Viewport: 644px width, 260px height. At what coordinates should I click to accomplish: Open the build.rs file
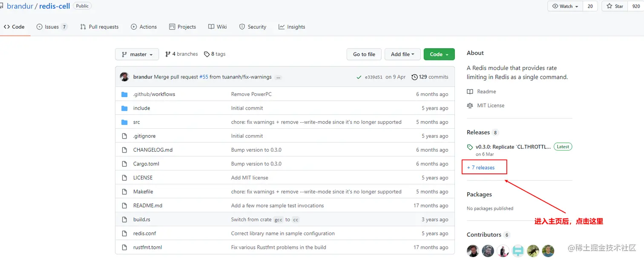141,220
